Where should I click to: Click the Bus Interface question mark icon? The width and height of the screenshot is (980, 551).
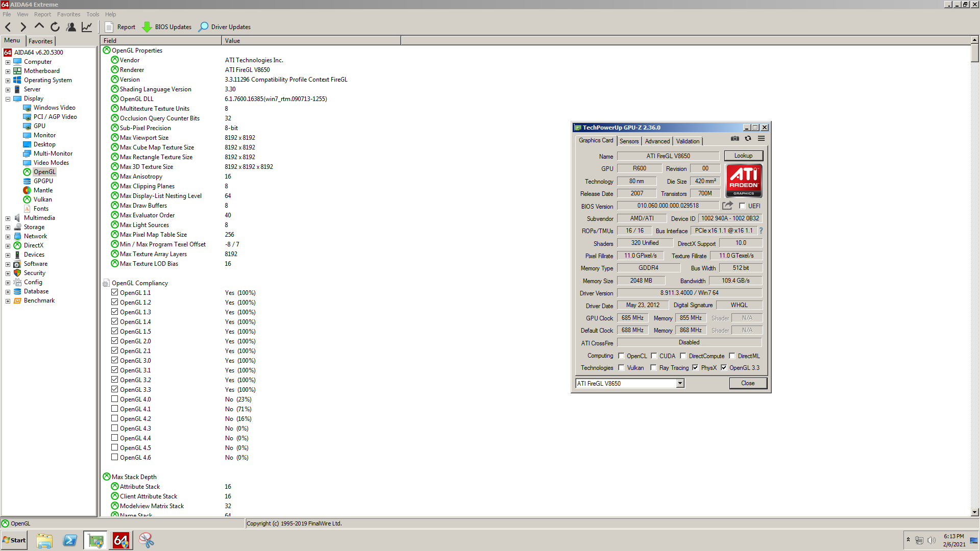click(761, 231)
